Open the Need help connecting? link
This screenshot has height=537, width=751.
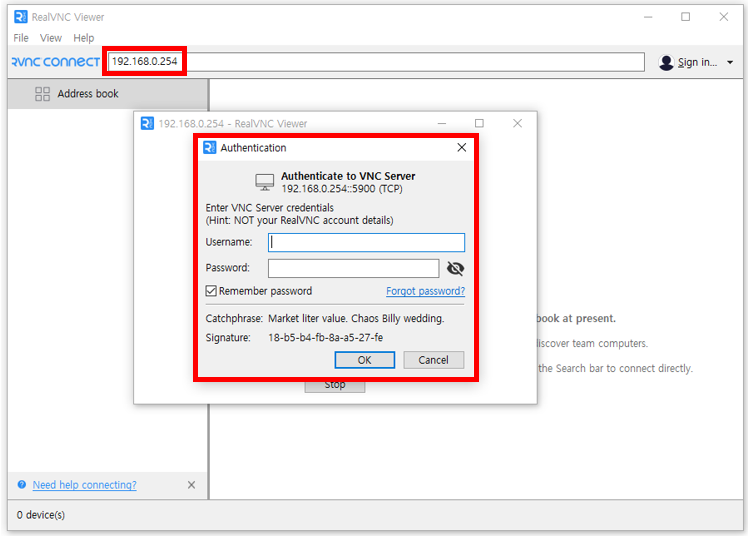coord(84,485)
